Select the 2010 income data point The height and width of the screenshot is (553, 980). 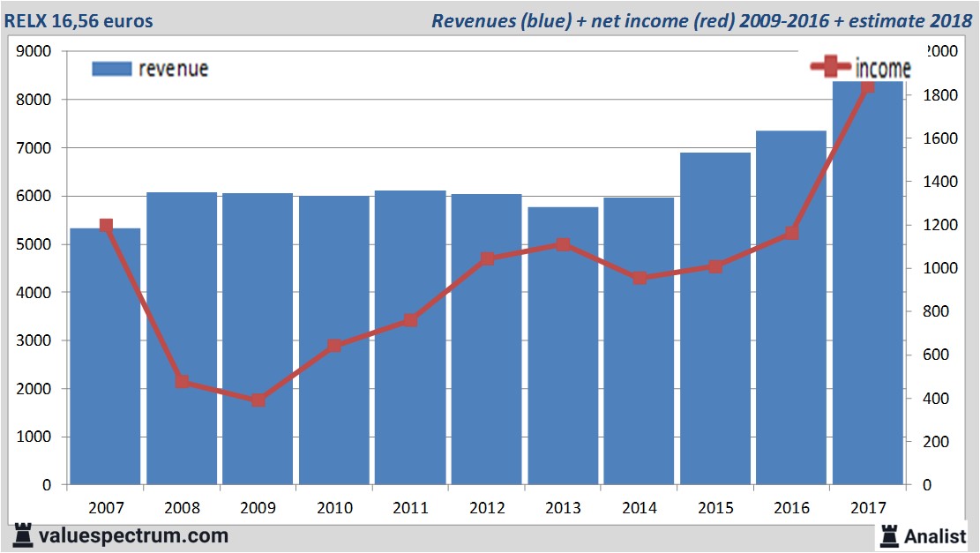point(334,346)
